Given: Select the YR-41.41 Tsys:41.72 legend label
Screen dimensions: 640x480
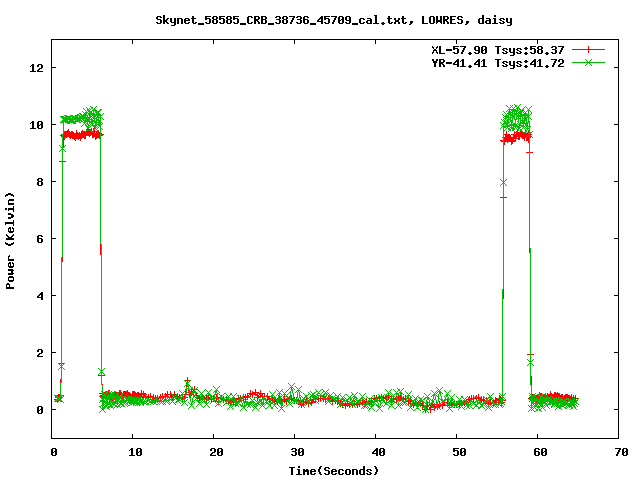Looking at the screenshot, I should pyautogui.click(x=498, y=63).
